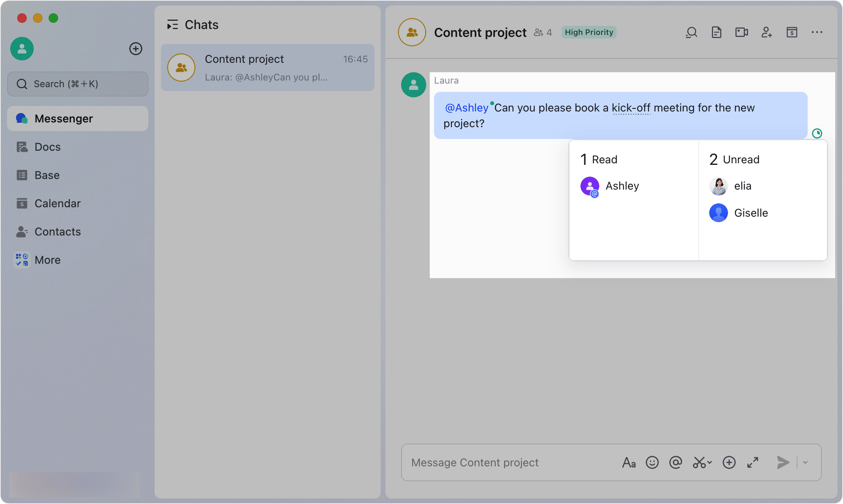
Task: Open the three-dot more options menu
Action: (817, 32)
